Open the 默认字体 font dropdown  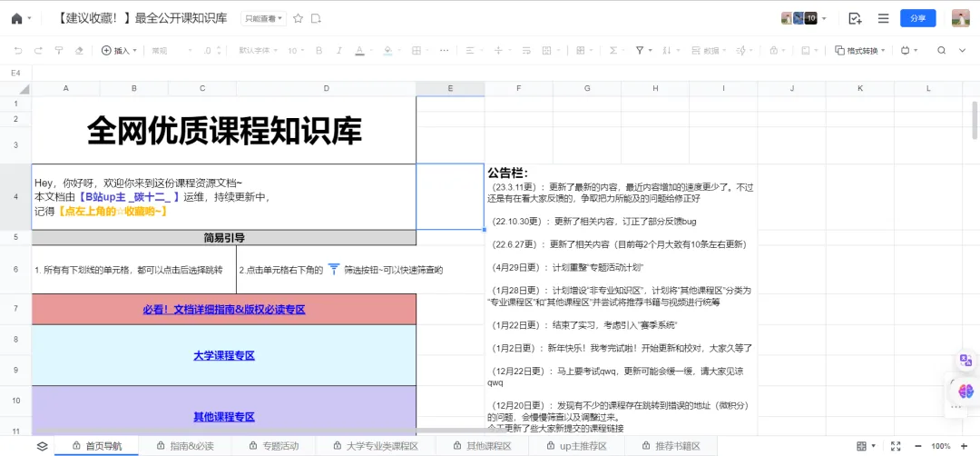point(258,51)
